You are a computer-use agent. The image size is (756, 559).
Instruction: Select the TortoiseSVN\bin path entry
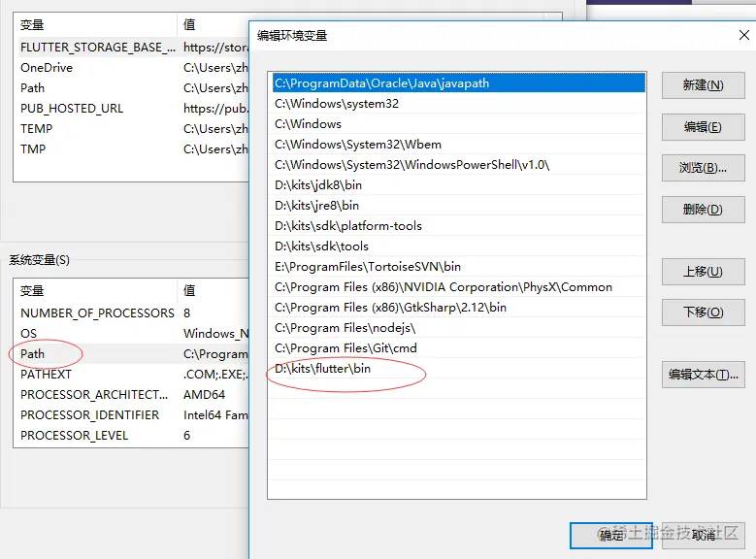click(x=458, y=266)
